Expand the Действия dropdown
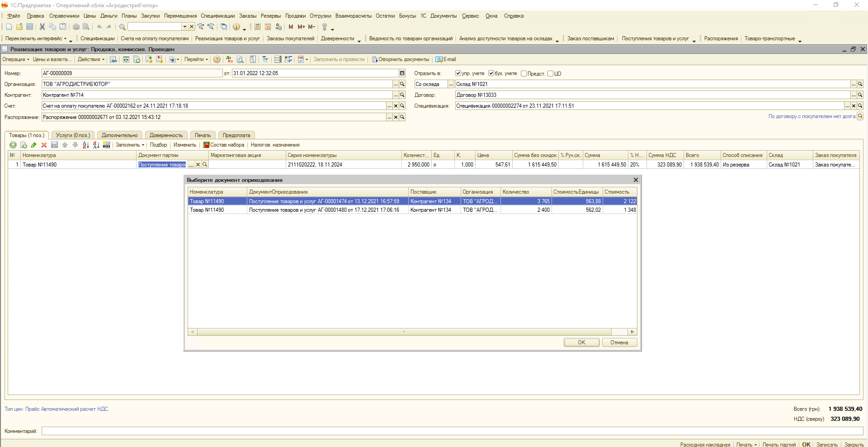The width and height of the screenshot is (868, 447). tap(91, 59)
